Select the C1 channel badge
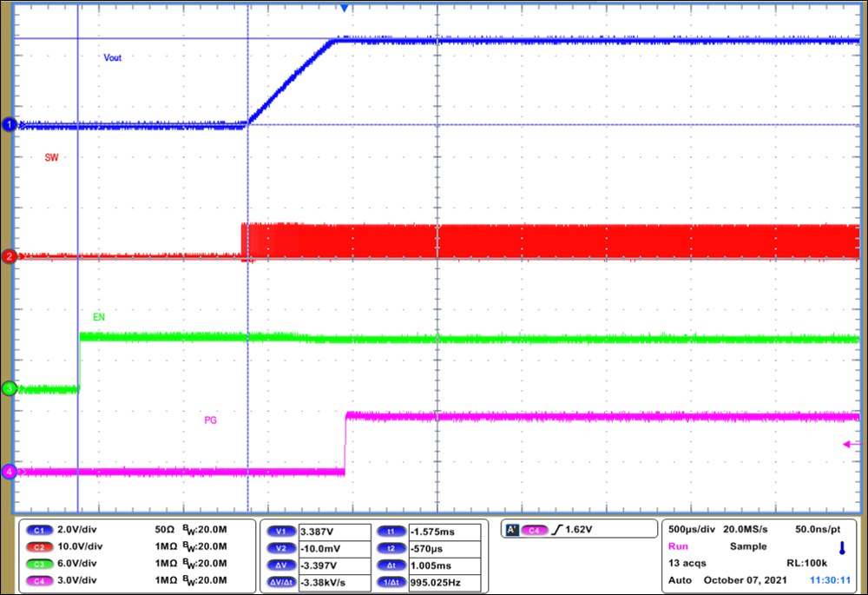Image resolution: width=868 pixels, height=595 pixels. pyautogui.click(x=38, y=529)
